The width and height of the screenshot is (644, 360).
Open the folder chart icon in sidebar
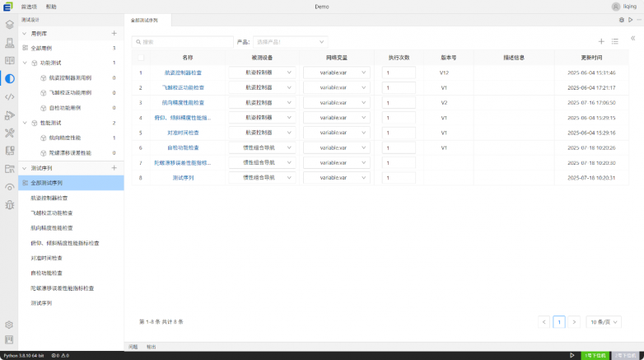click(9, 169)
